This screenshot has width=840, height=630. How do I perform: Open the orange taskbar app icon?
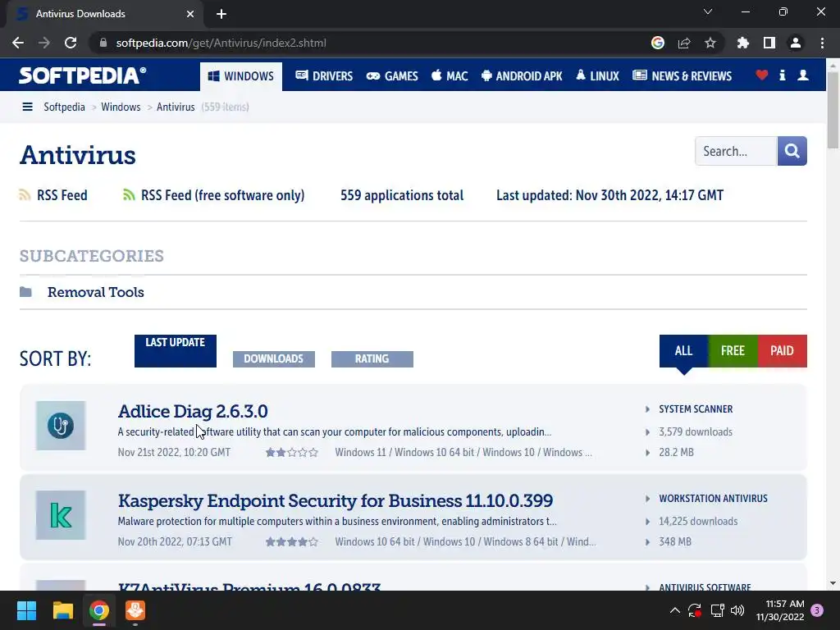click(135, 610)
